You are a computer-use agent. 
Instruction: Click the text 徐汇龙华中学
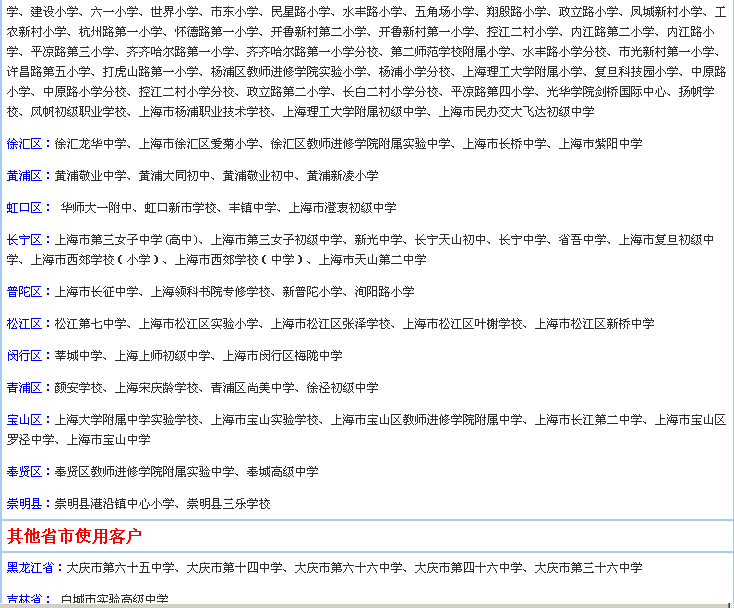[x=91, y=143]
